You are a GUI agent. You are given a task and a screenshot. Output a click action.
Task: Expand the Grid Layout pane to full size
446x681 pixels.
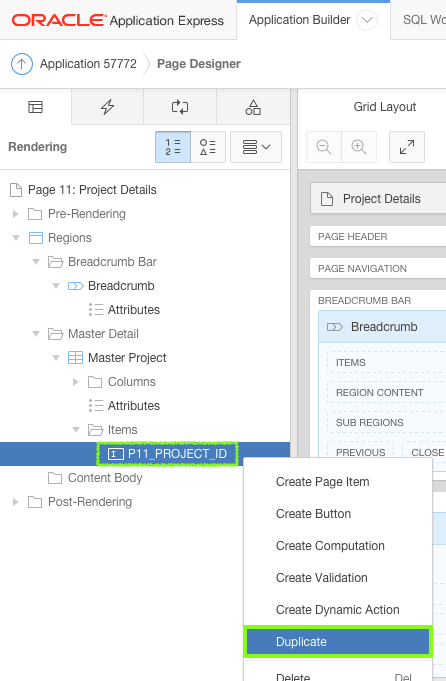click(407, 147)
